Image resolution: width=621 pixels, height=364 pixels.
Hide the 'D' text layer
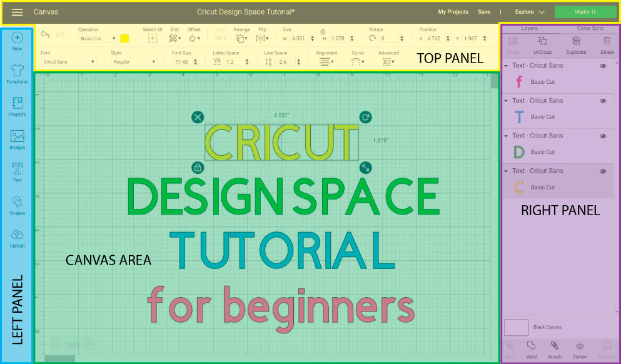[603, 136]
